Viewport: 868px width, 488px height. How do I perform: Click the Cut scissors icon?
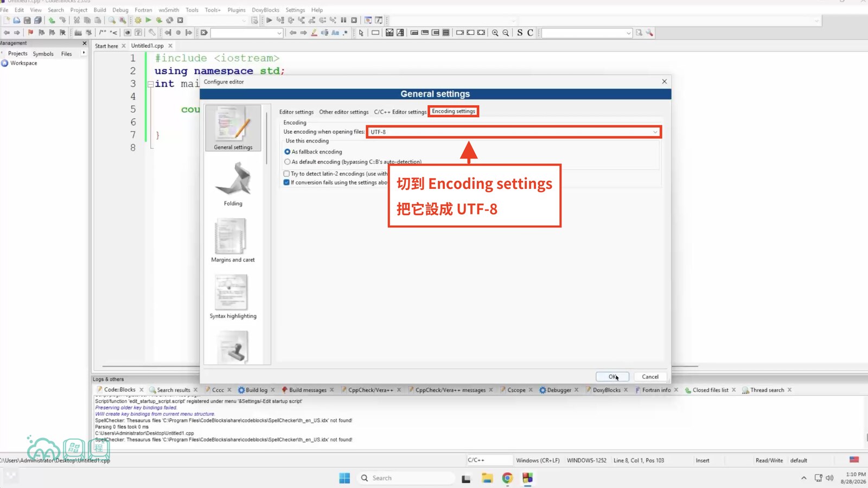(x=76, y=20)
